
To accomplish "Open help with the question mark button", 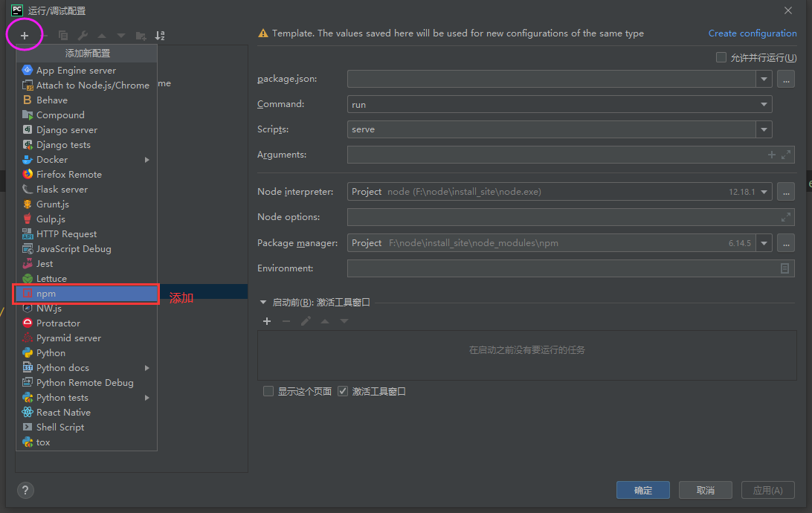I will coord(25,490).
